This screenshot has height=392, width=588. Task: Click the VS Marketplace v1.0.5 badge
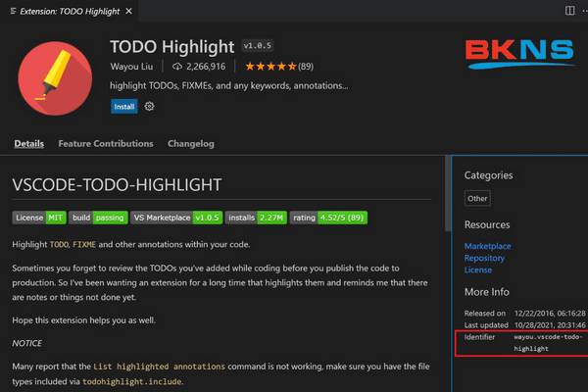pos(176,218)
